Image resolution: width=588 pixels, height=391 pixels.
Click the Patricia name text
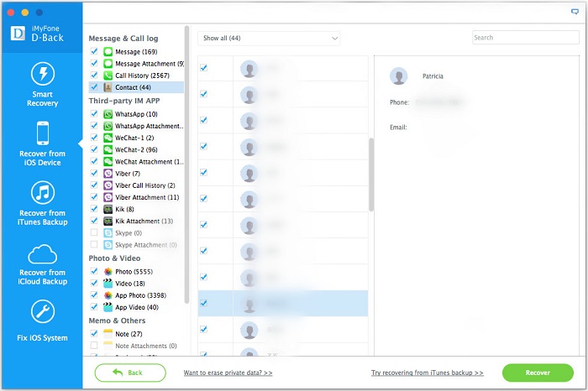(x=433, y=76)
